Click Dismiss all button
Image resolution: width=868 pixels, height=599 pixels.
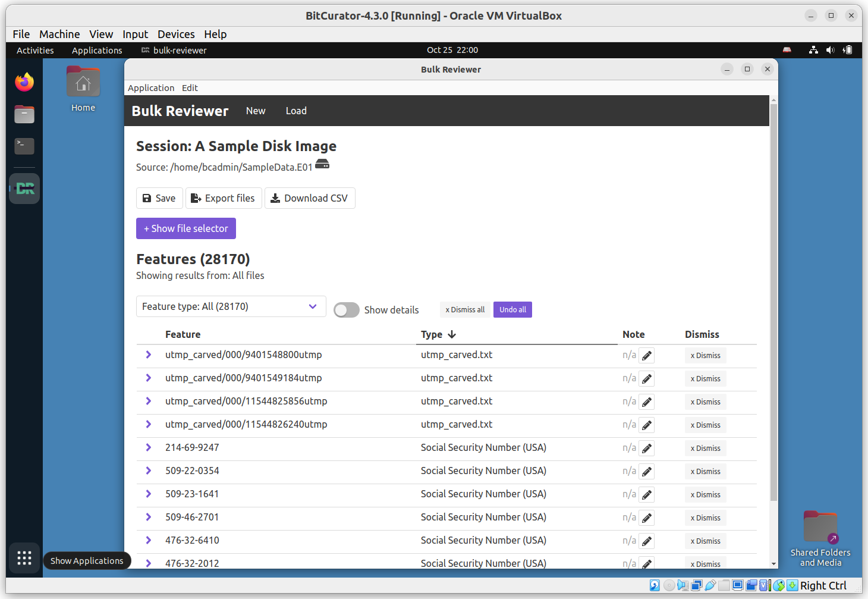(465, 310)
